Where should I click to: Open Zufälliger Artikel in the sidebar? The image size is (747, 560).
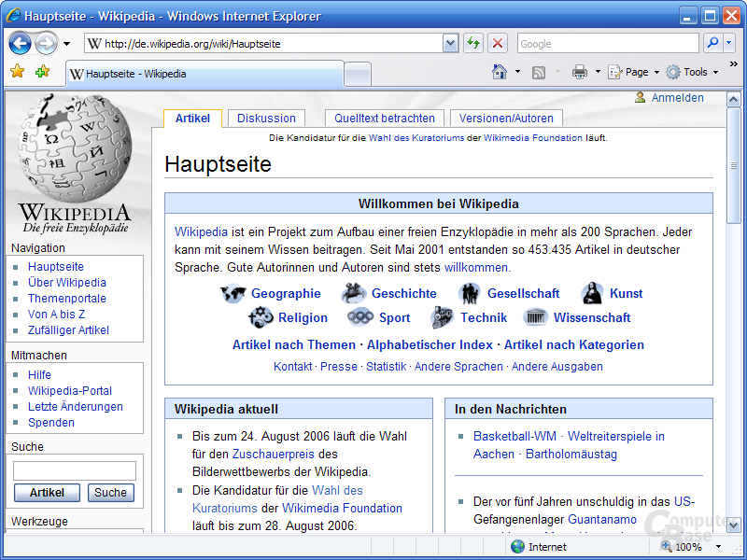coord(68,330)
